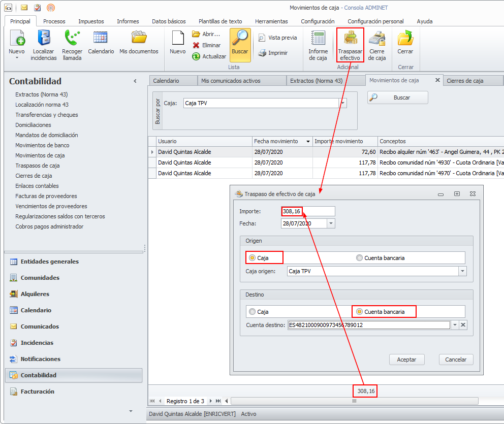
Task: Switch to the Cierres de caja tab
Action: [x=464, y=81]
